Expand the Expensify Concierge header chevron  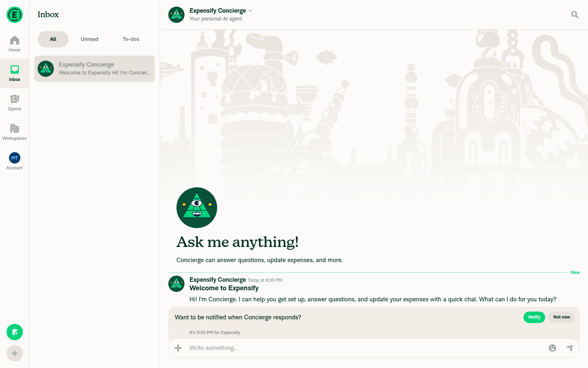coord(250,11)
